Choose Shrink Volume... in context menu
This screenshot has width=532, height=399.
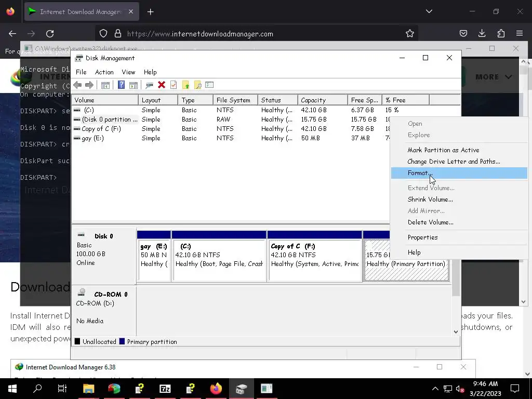click(459, 199)
